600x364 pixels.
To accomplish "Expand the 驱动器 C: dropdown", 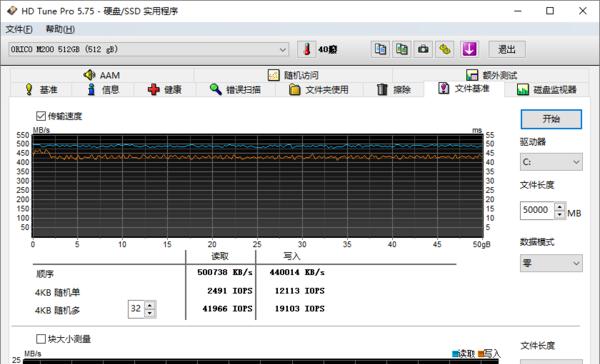I will [551, 162].
